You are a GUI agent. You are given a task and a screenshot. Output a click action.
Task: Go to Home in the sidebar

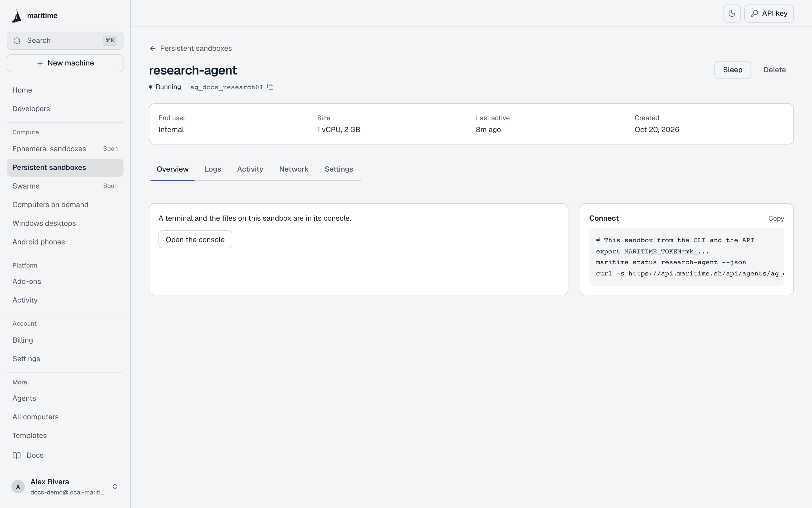(x=65, y=90)
